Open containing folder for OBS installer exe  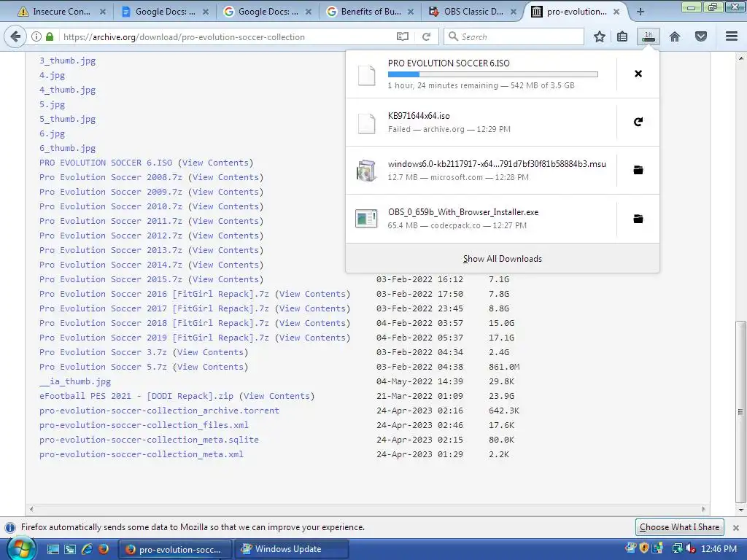(x=638, y=219)
